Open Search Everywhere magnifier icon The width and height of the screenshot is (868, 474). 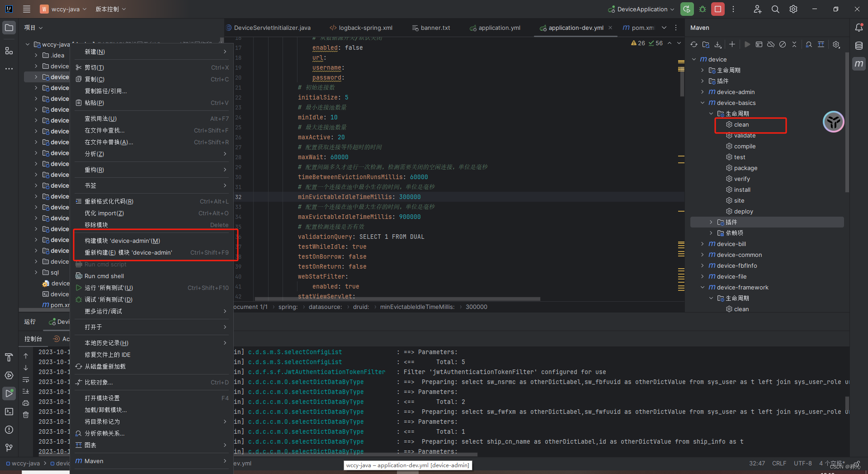click(x=775, y=9)
